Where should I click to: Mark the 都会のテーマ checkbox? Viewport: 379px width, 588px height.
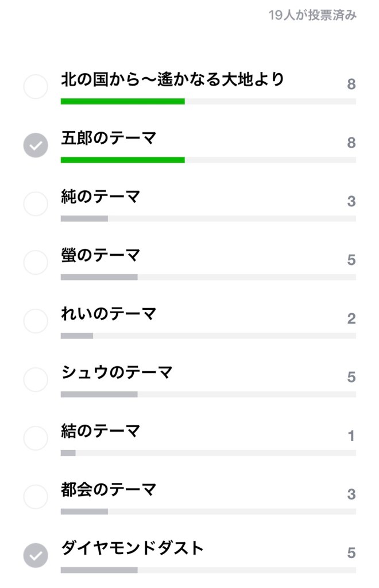point(36,497)
